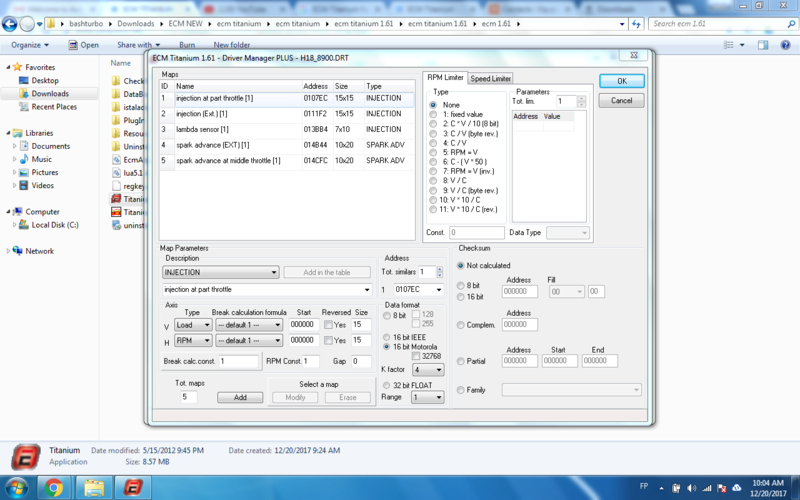Image resolution: width=800 pixels, height=500 pixels.
Task: Toggle Reversed Yes for H axis
Action: [x=328, y=340]
